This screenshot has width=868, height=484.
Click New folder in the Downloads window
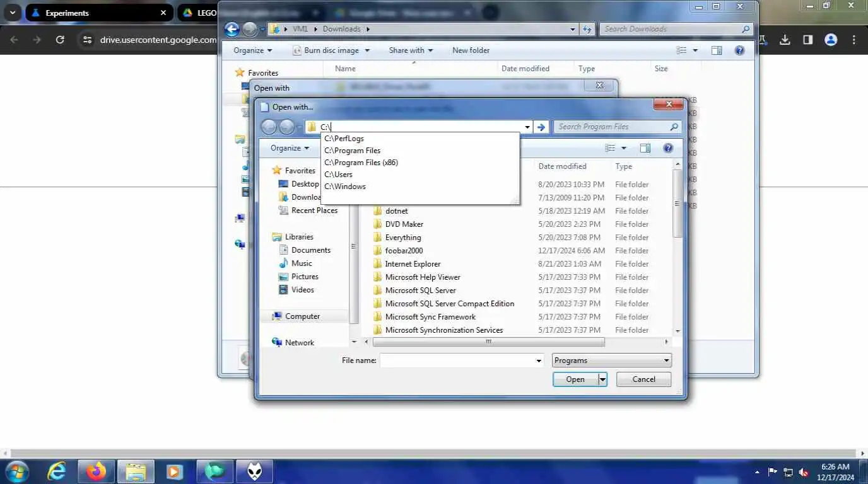[471, 50]
